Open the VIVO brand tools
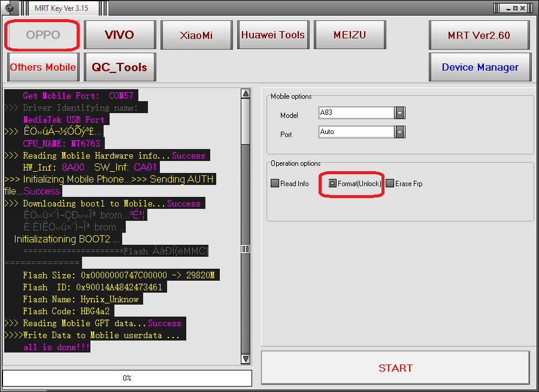 (x=120, y=35)
